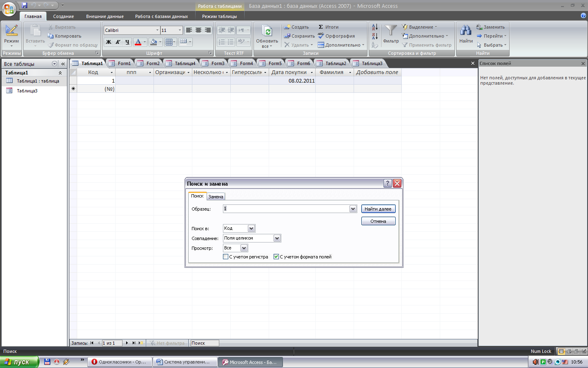Viewport: 588px width, 368px height.
Task: Click Итоги totals sigma
Action: pyautogui.click(x=328, y=27)
